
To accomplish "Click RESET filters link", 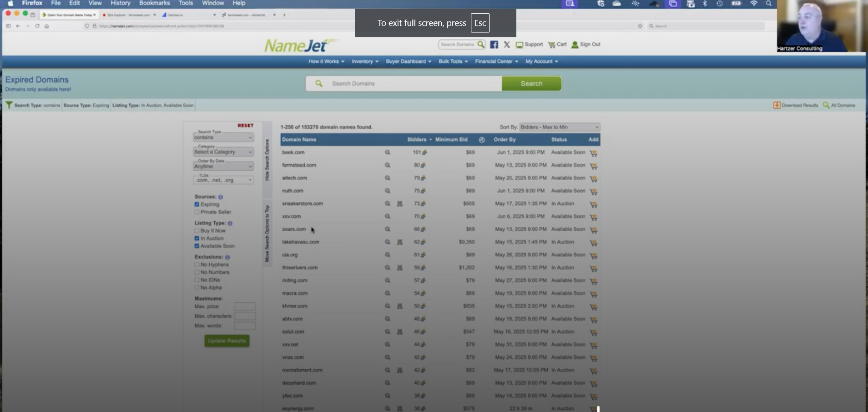I will [x=246, y=126].
